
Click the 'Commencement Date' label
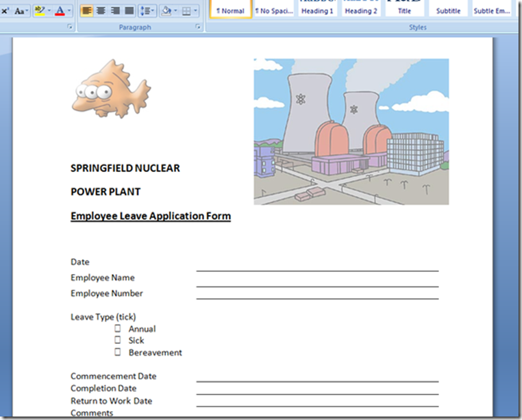point(114,376)
